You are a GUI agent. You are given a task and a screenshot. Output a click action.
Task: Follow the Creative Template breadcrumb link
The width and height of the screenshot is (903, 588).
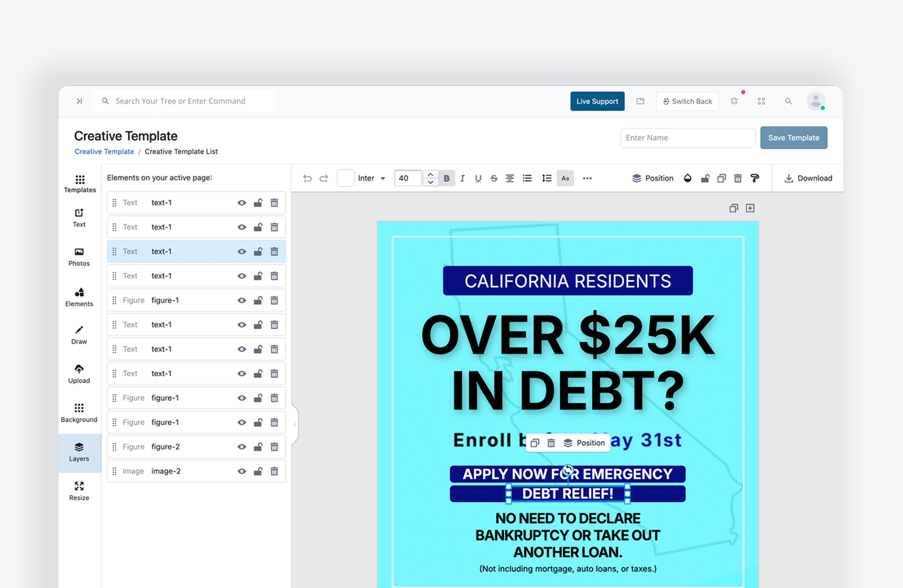click(104, 152)
